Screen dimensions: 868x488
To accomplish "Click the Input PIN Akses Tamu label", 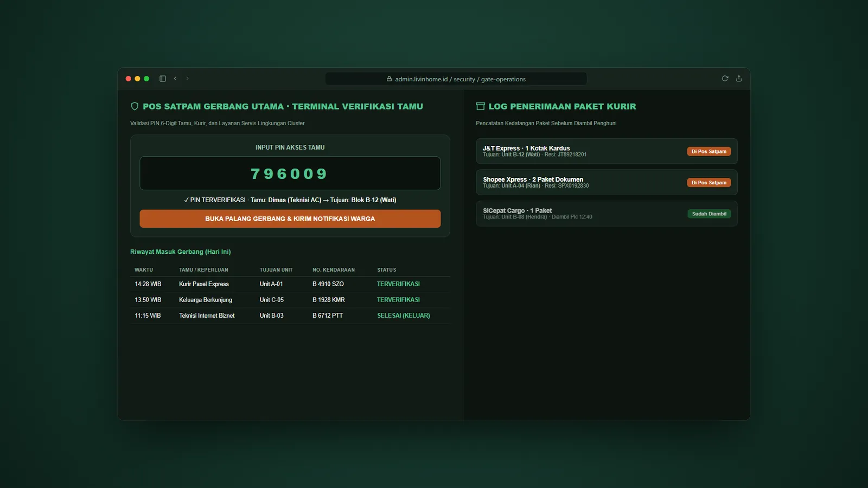I will pyautogui.click(x=290, y=147).
